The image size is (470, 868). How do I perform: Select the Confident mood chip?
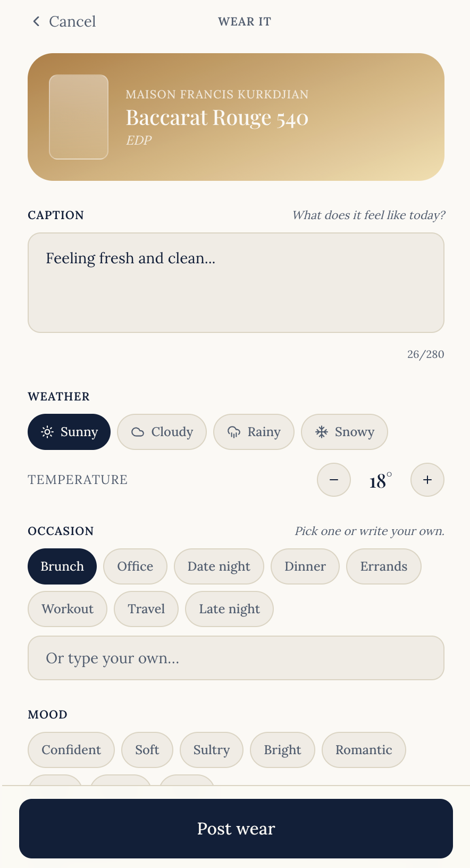pyautogui.click(x=71, y=750)
